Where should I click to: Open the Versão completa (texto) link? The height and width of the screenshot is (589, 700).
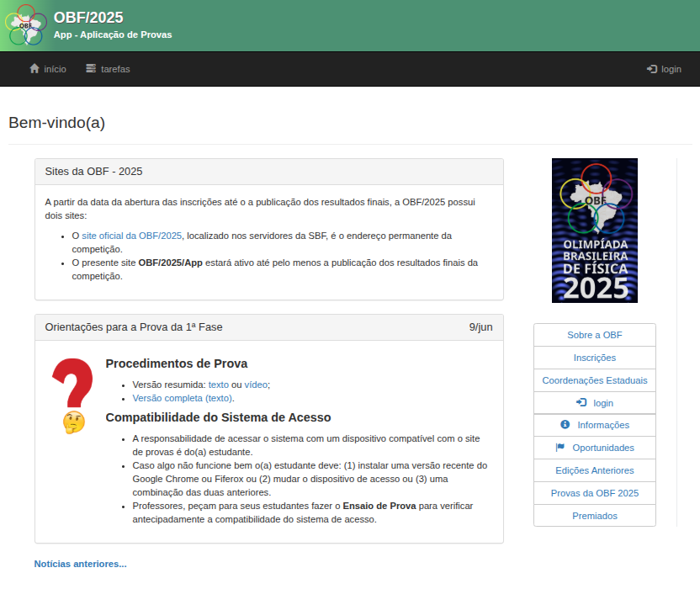(182, 398)
